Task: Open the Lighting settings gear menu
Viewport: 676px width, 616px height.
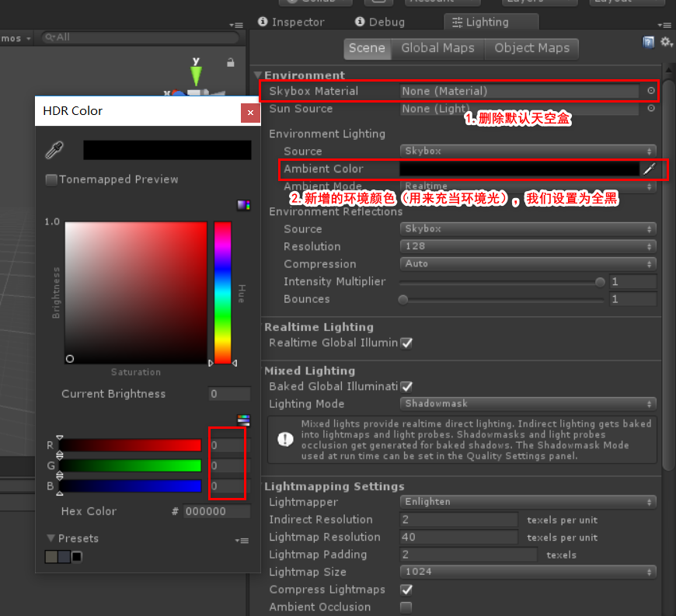Action: pyautogui.click(x=666, y=42)
